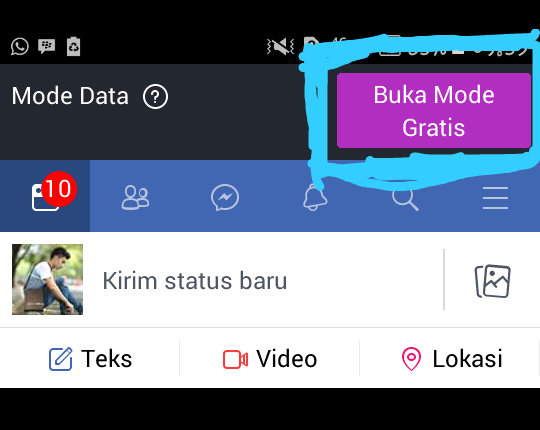Open the hamburger menu icon
This screenshot has height=430, width=540.
pos(495,198)
